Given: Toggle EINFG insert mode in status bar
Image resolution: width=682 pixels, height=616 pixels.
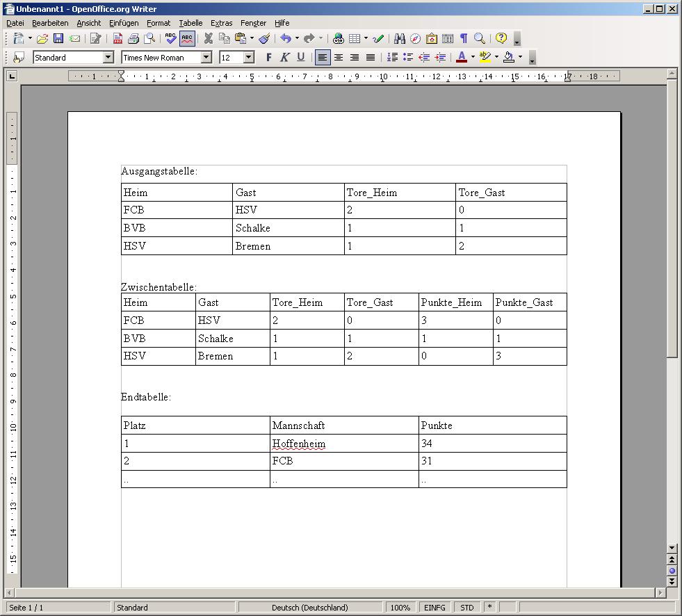Looking at the screenshot, I should [x=435, y=607].
